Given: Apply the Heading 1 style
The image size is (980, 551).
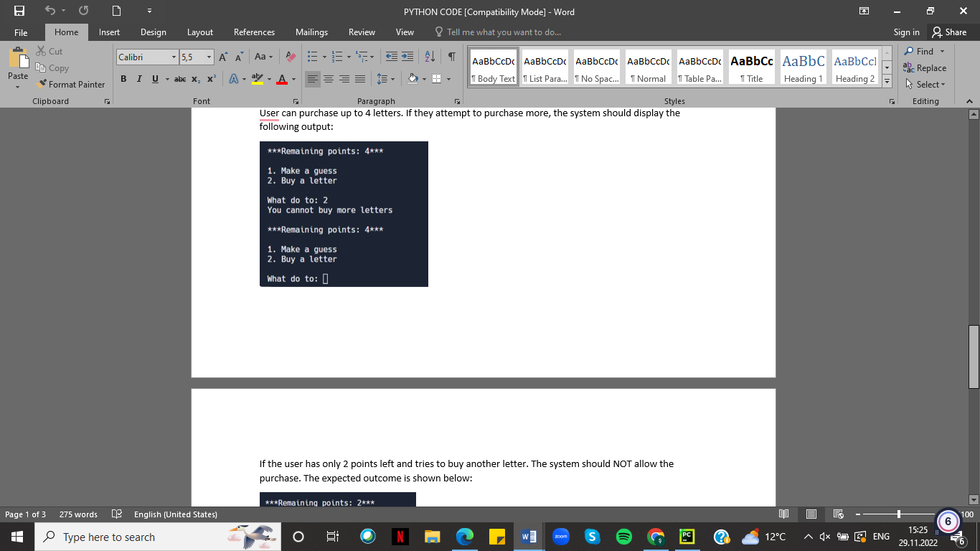Looking at the screenshot, I should [803, 67].
